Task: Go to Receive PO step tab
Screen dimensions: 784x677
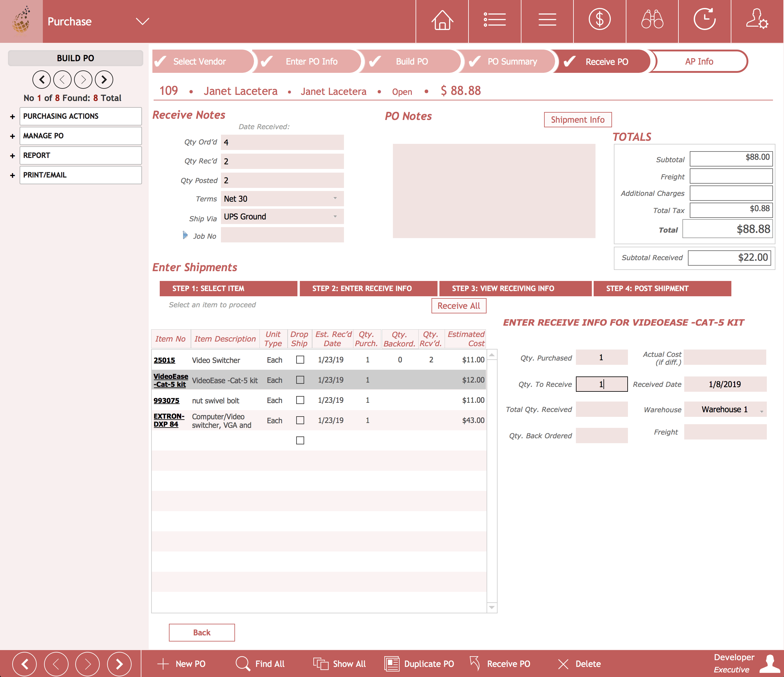Action: (x=604, y=61)
